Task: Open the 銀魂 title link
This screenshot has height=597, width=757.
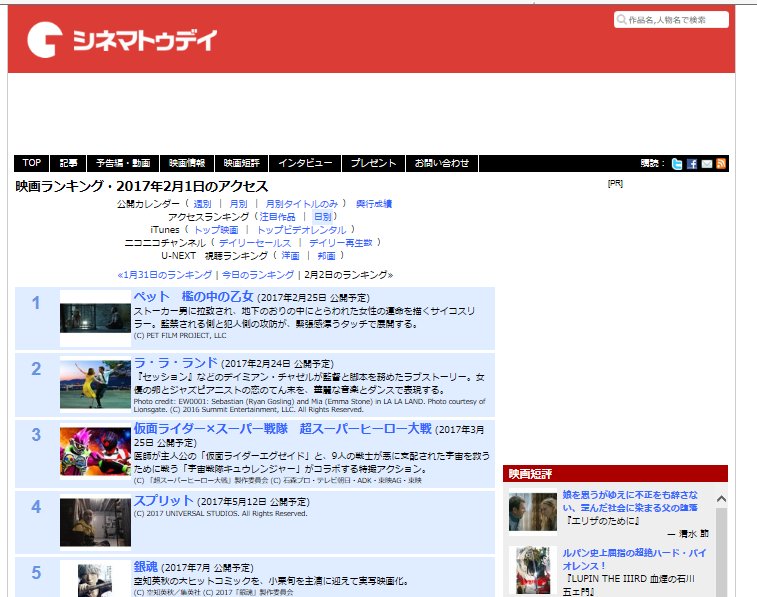Action: tap(146, 567)
